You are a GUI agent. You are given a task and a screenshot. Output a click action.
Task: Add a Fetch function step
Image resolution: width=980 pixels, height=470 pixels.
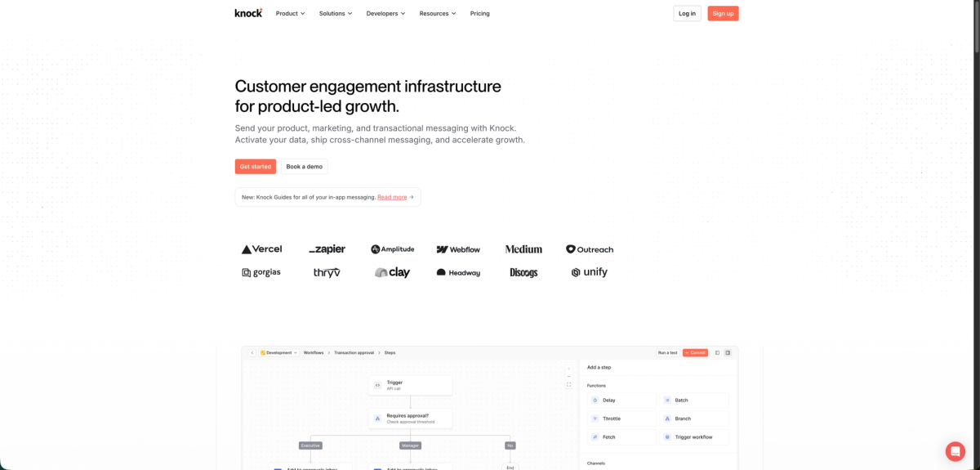(x=622, y=437)
